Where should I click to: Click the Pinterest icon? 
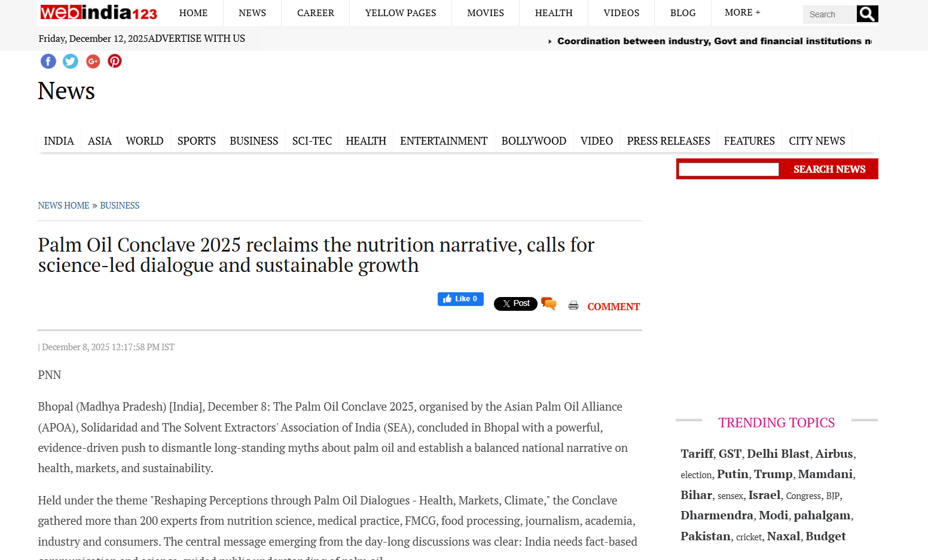115,62
